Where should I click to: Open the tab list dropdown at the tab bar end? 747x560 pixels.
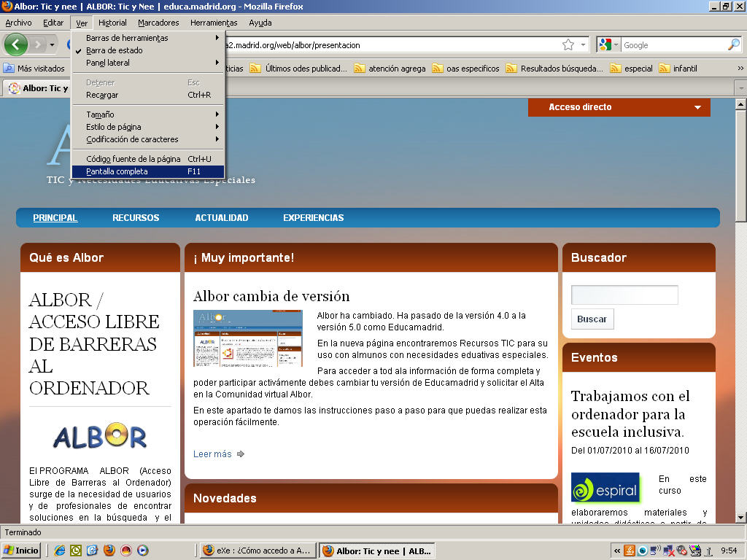point(740,88)
